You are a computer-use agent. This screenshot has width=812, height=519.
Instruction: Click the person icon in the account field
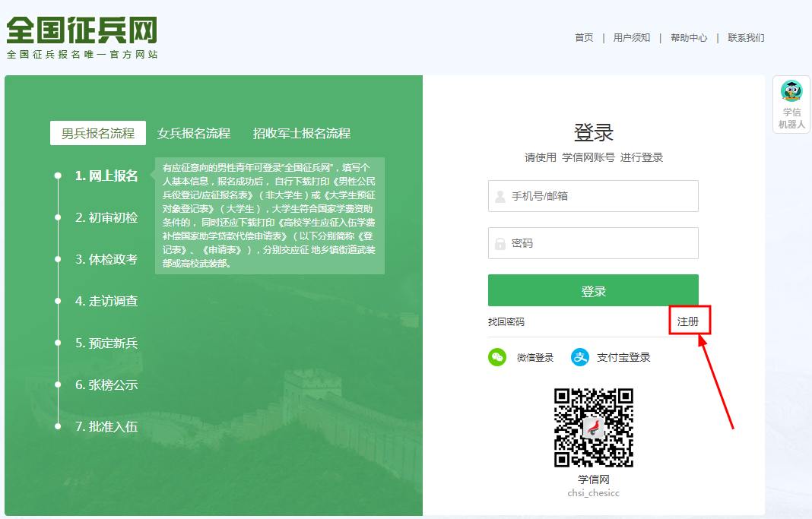499,196
